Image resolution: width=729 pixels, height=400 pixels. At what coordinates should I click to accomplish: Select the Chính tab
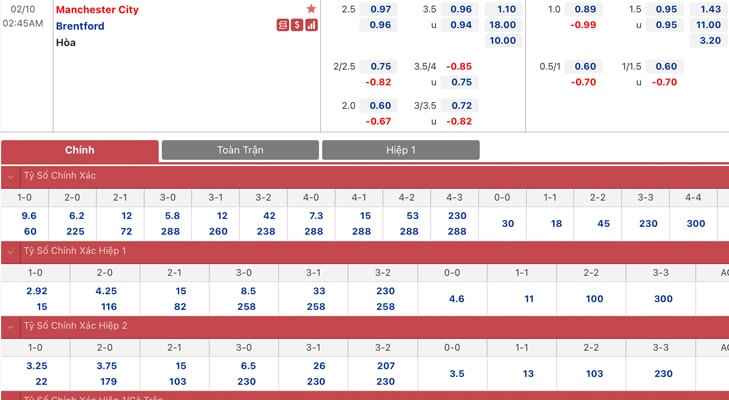click(80, 151)
